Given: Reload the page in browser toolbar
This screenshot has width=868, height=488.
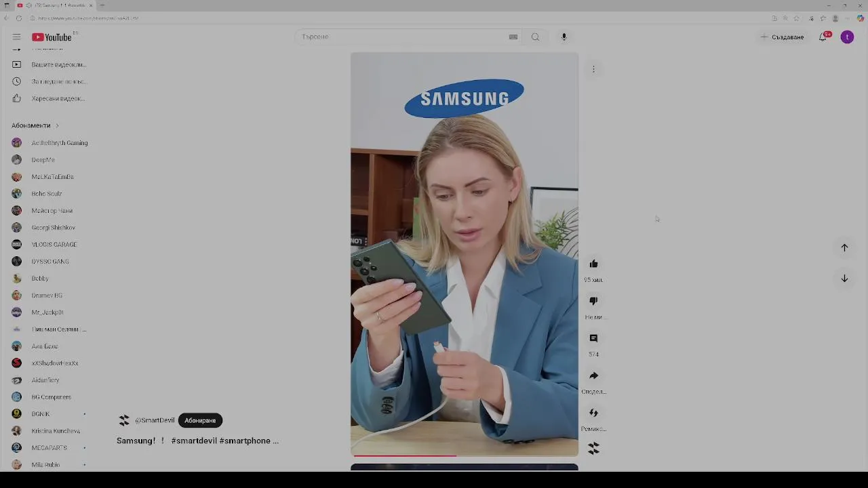Looking at the screenshot, I should [x=19, y=18].
